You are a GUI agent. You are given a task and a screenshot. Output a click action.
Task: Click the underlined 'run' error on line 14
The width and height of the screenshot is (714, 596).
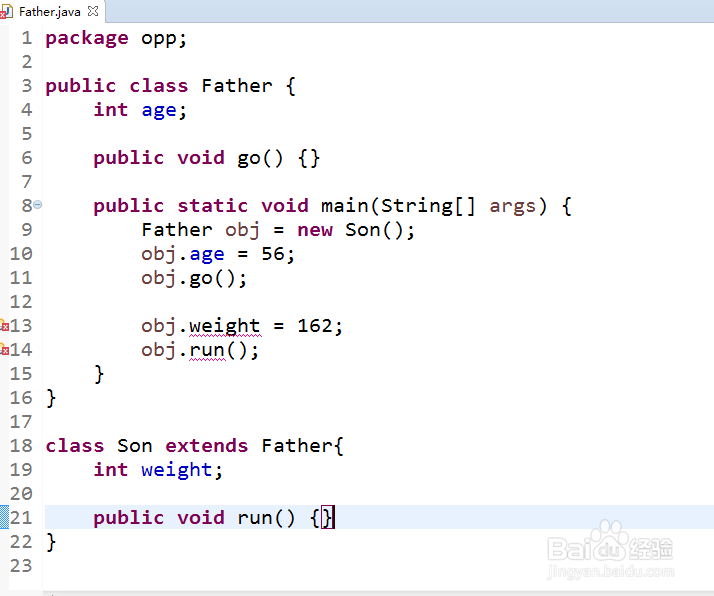(x=207, y=350)
